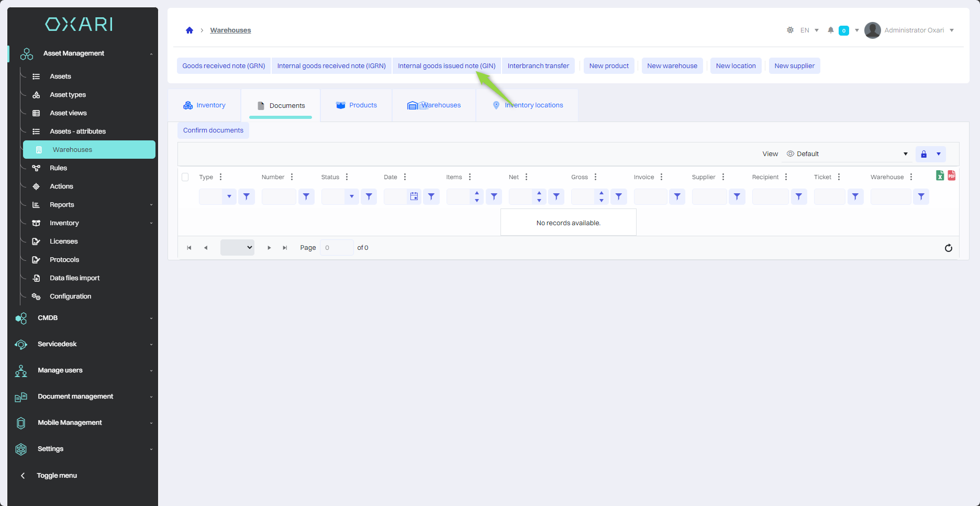Export table to PDF icon
The width and height of the screenshot is (980, 506).
(951, 176)
